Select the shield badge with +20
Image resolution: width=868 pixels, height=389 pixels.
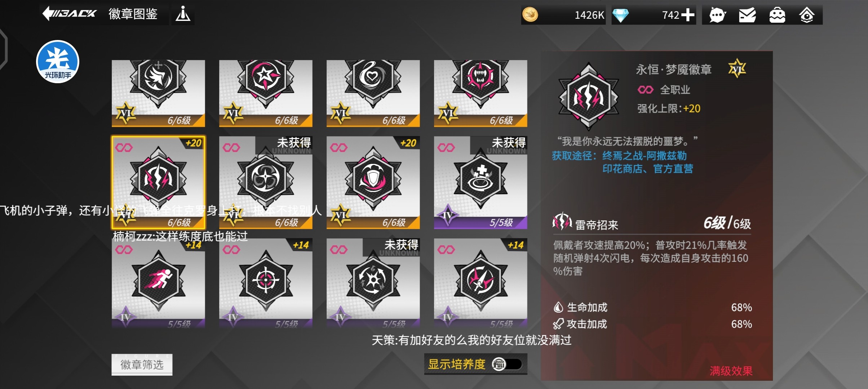373,183
